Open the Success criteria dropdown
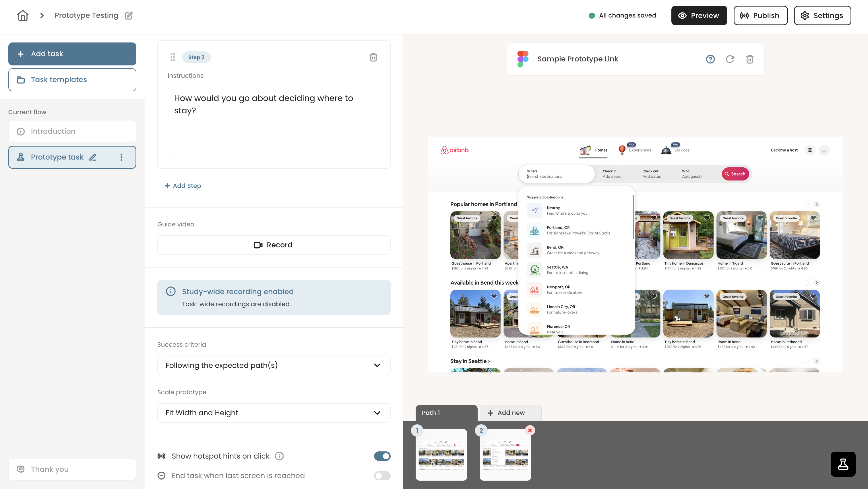This screenshot has height=489, width=868. click(274, 365)
